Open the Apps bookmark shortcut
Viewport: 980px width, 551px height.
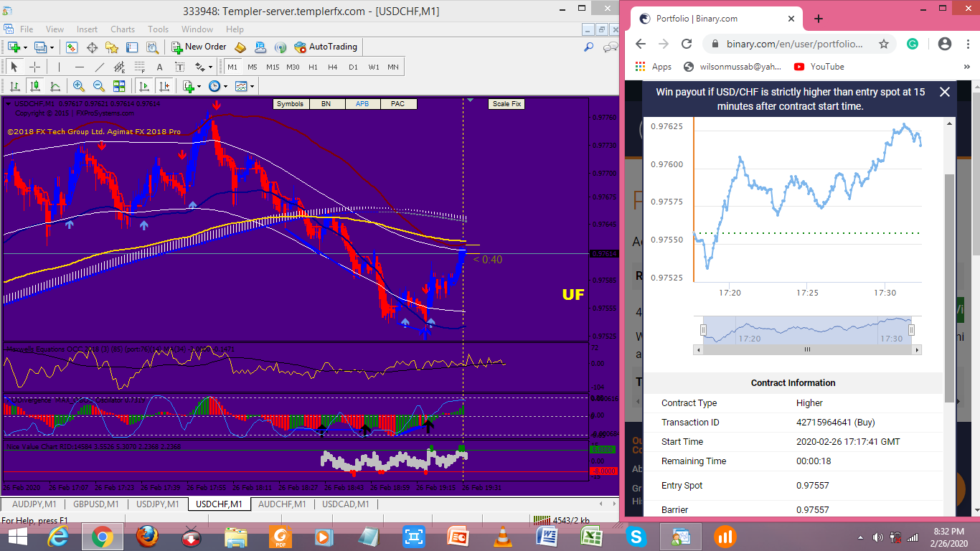click(654, 67)
